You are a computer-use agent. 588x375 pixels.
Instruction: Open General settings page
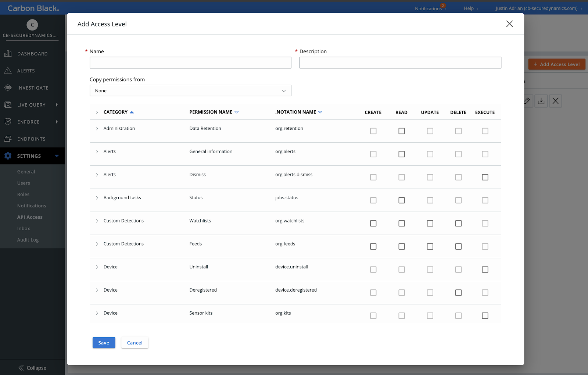point(26,172)
